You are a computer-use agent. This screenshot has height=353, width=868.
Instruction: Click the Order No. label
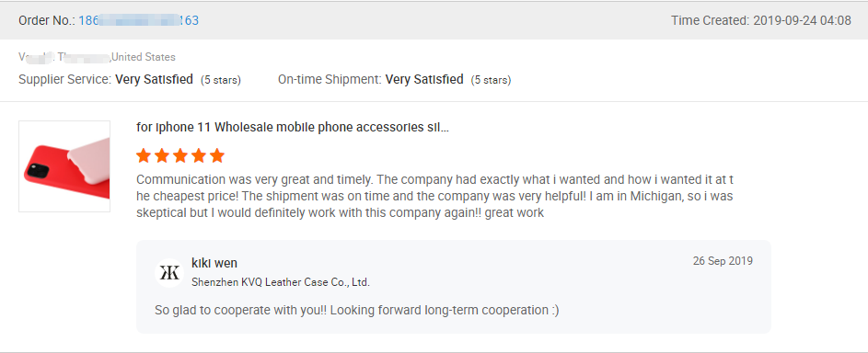[x=47, y=20]
